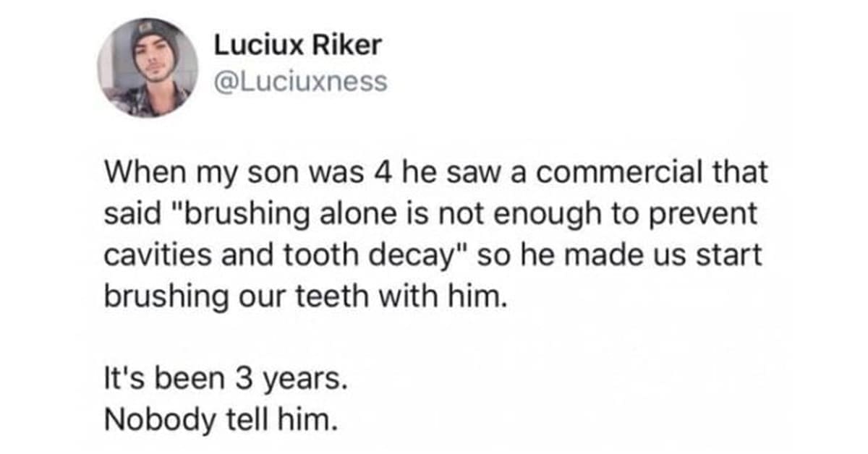
Task: Click the round profile picture avatar
Action: (148, 69)
